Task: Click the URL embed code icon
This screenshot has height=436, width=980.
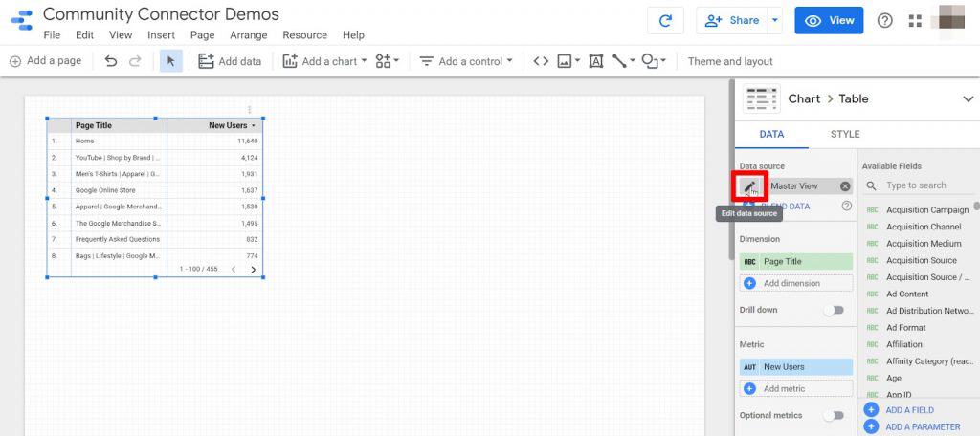Action: [541, 61]
